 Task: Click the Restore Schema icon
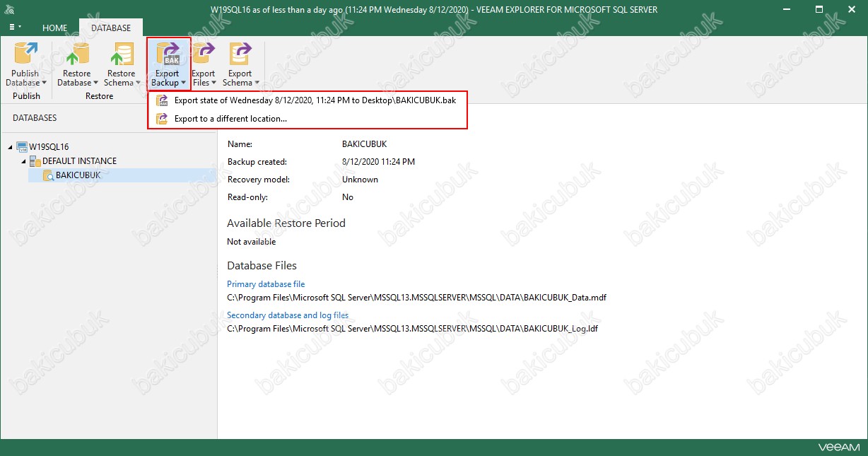tap(121, 54)
